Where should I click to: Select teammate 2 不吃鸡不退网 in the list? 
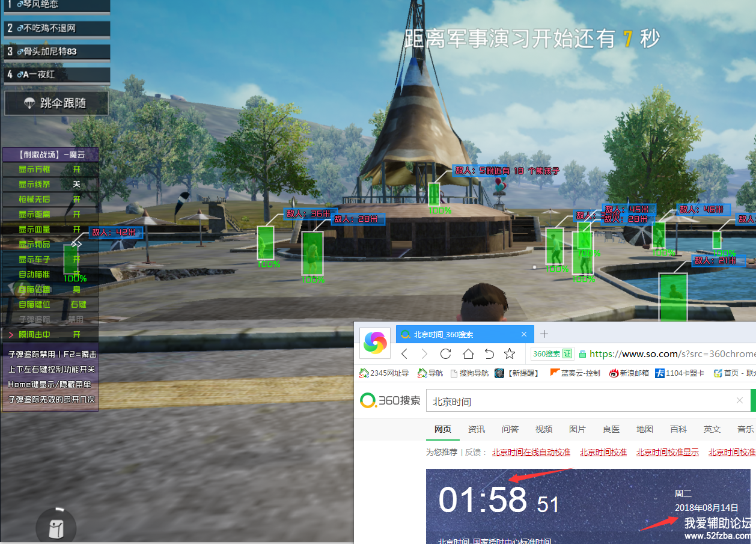coord(57,28)
